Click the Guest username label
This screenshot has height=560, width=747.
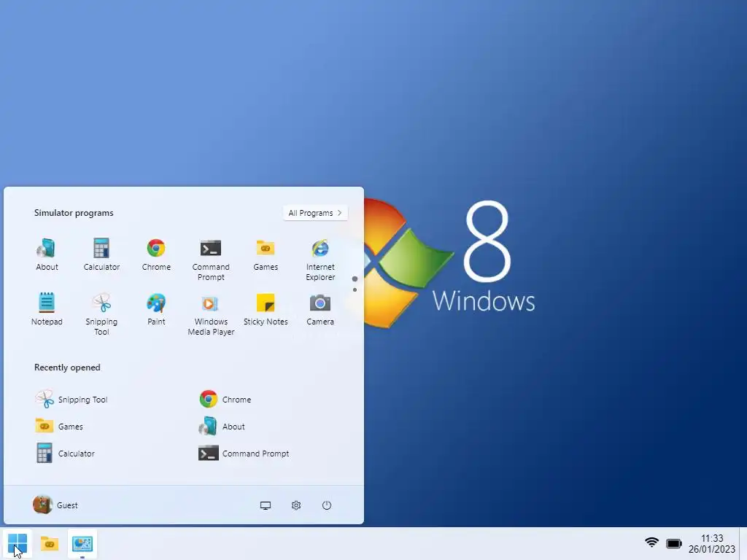[x=67, y=505]
